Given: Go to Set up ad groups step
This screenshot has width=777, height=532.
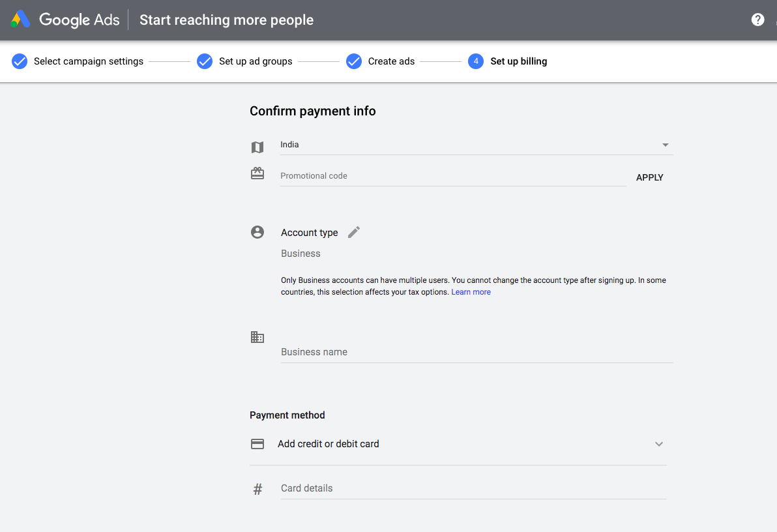Looking at the screenshot, I should click(x=255, y=61).
